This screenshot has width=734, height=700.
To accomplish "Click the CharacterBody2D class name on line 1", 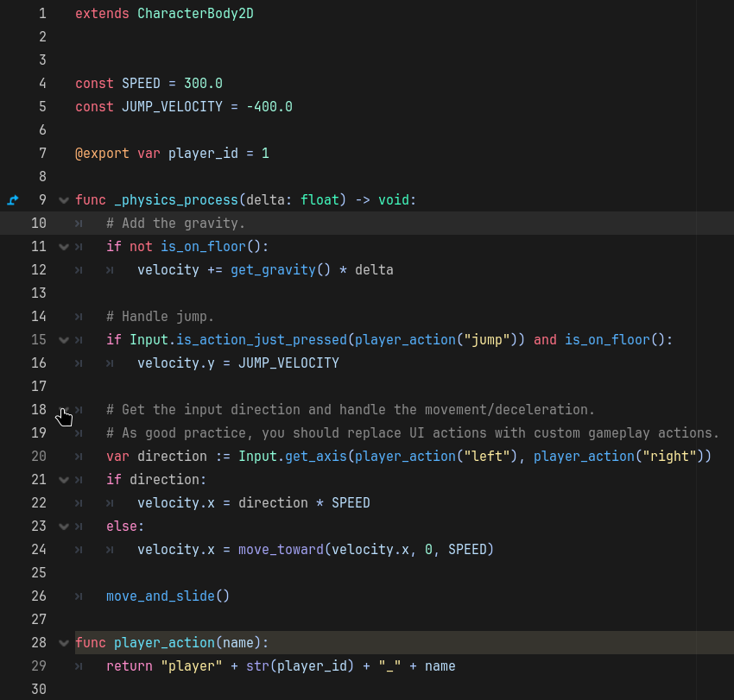I will [x=195, y=14].
